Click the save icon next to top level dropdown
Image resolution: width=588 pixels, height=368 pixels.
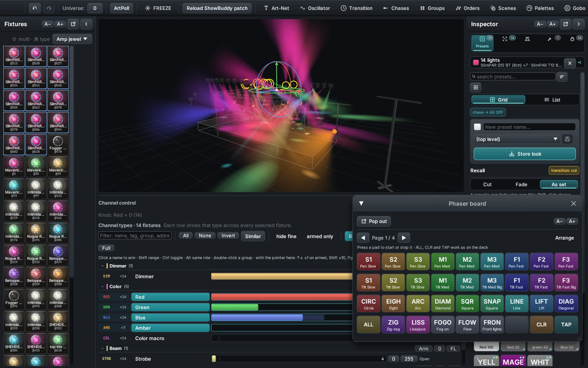[x=567, y=139]
